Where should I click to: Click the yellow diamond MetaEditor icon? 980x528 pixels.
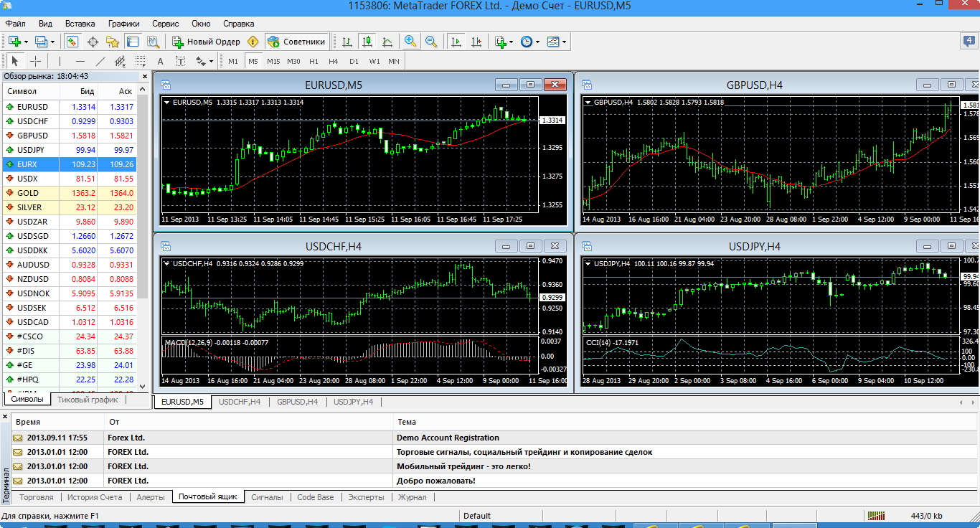(x=253, y=42)
